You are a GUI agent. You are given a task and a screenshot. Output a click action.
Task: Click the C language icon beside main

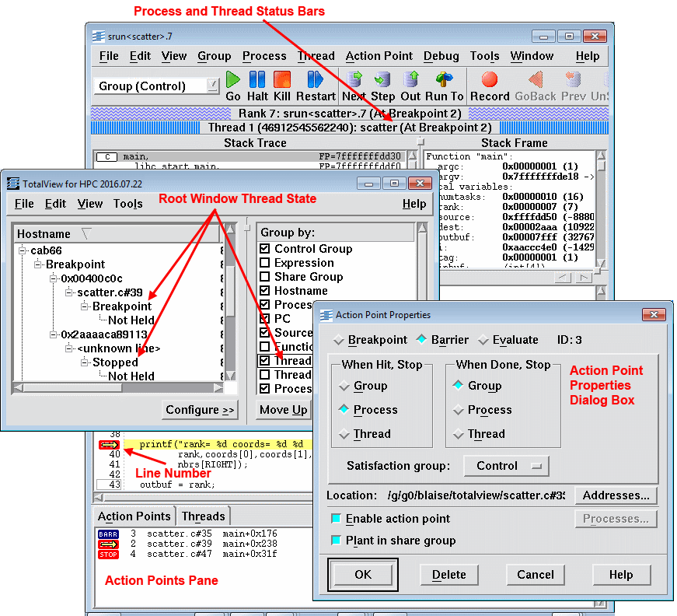click(x=107, y=157)
